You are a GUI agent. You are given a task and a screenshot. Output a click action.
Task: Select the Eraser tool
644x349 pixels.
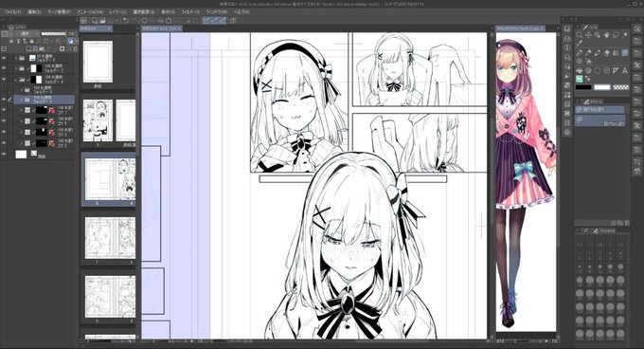pyautogui.click(x=607, y=52)
